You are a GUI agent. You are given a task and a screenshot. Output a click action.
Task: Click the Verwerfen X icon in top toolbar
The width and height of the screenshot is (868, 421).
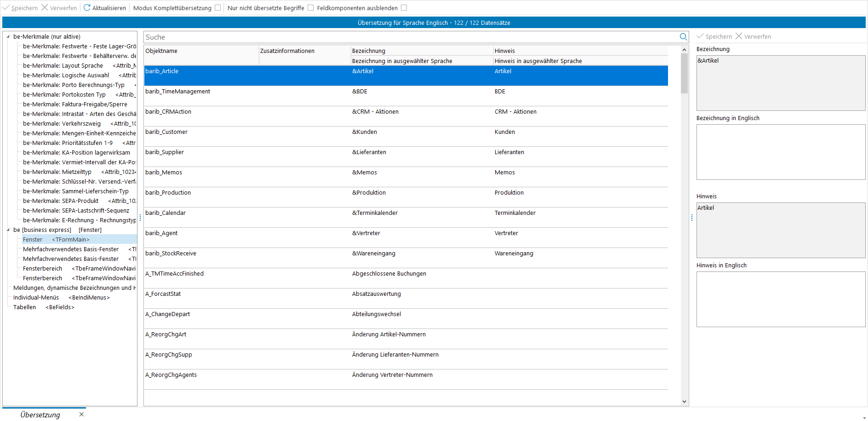tap(45, 8)
